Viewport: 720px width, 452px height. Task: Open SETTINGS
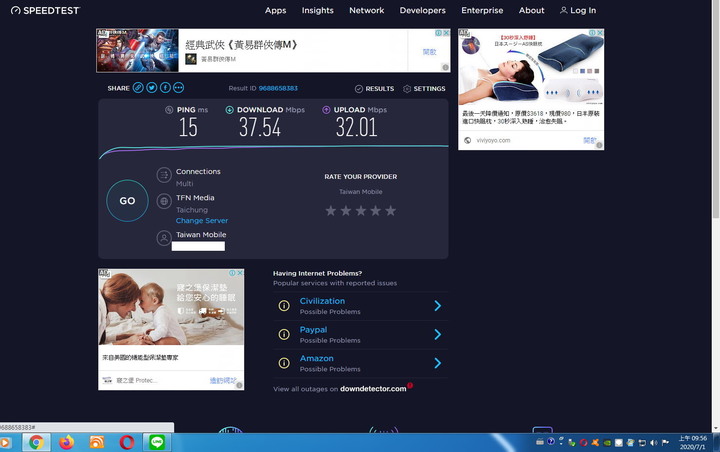[x=424, y=89]
